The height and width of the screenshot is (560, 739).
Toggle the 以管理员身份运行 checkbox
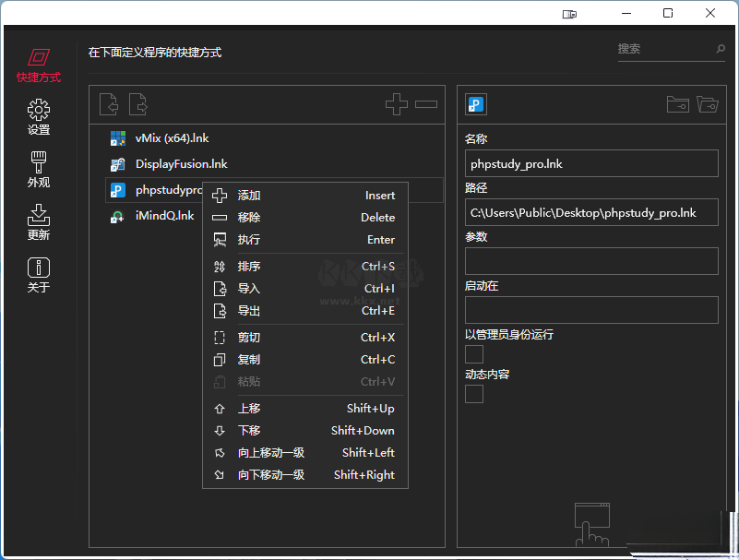coord(474,354)
